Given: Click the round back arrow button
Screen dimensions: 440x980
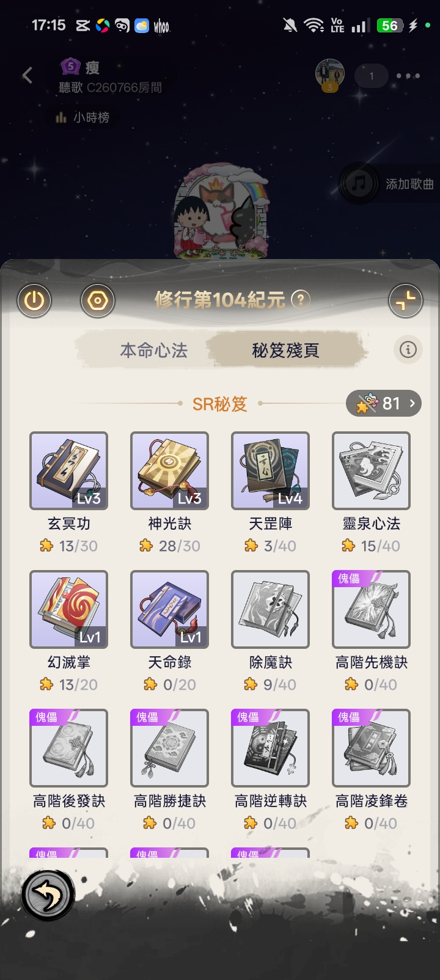Looking at the screenshot, I should pos(48,895).
